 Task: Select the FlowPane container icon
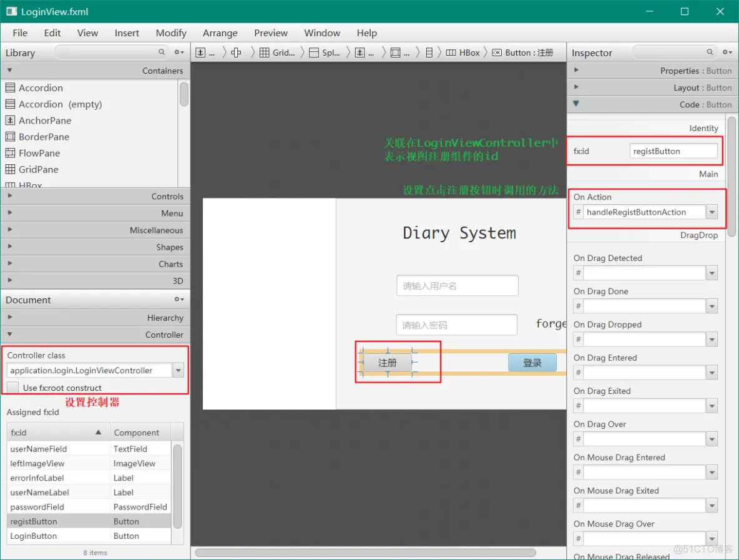pos(10,153)
